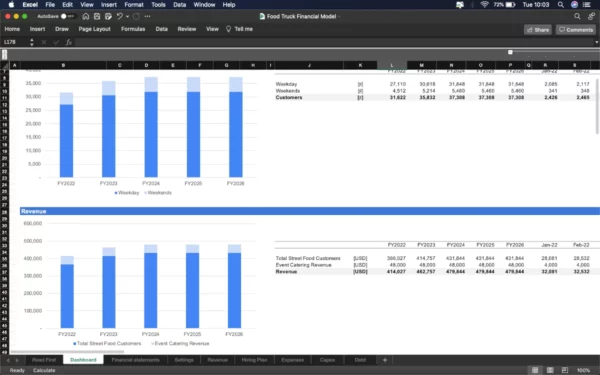Viewport: 600px width, 375px height.
Task: Click the Home icon in the title bar
Action: [86, 16]
